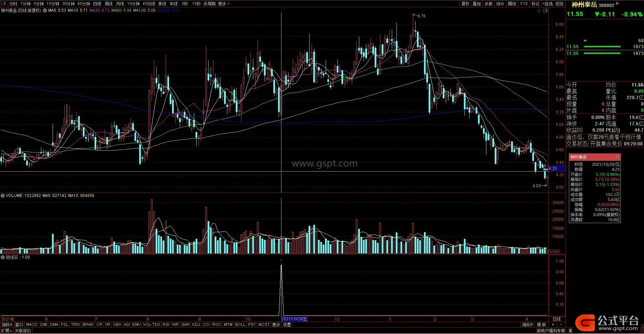The image size is (644, 334).
Task: Click the 通达信 level-2 quotes promotion text
Action: (603, 137)
